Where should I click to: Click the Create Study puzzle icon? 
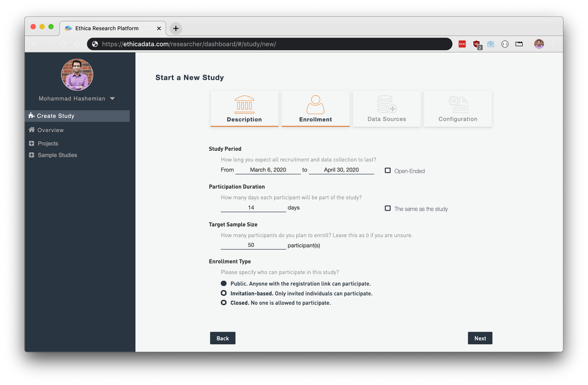[31, 116]
